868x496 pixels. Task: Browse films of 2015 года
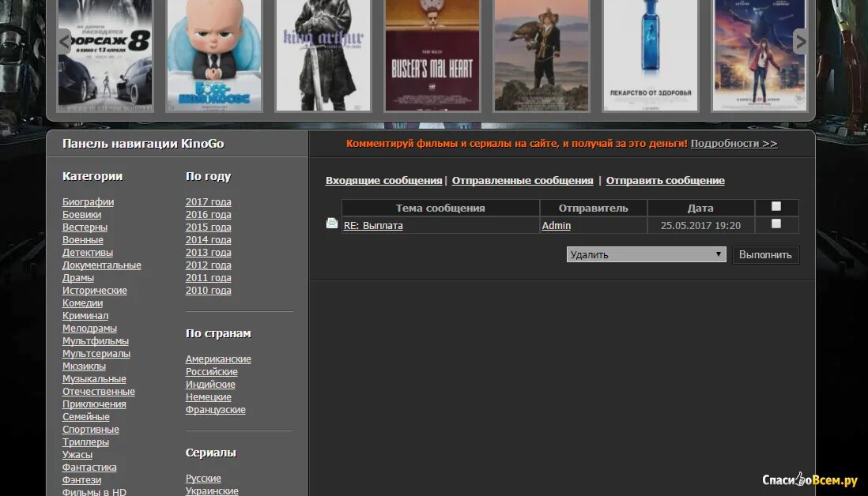click(208, 227)
